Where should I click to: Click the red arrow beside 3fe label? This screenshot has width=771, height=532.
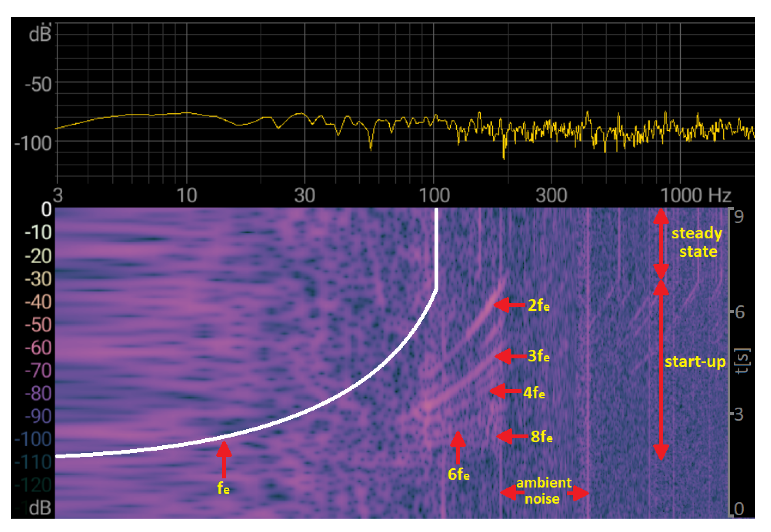click(510, 356)
